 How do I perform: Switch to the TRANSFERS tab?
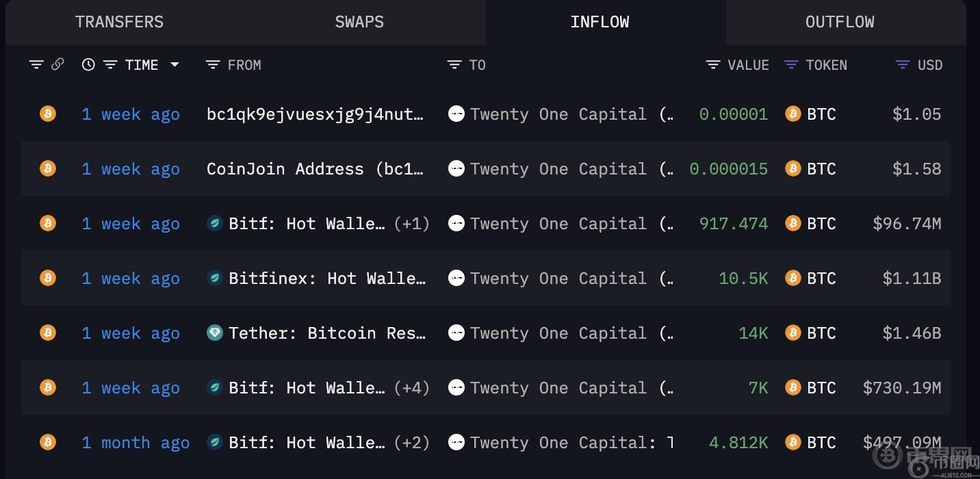coord(119,22)
